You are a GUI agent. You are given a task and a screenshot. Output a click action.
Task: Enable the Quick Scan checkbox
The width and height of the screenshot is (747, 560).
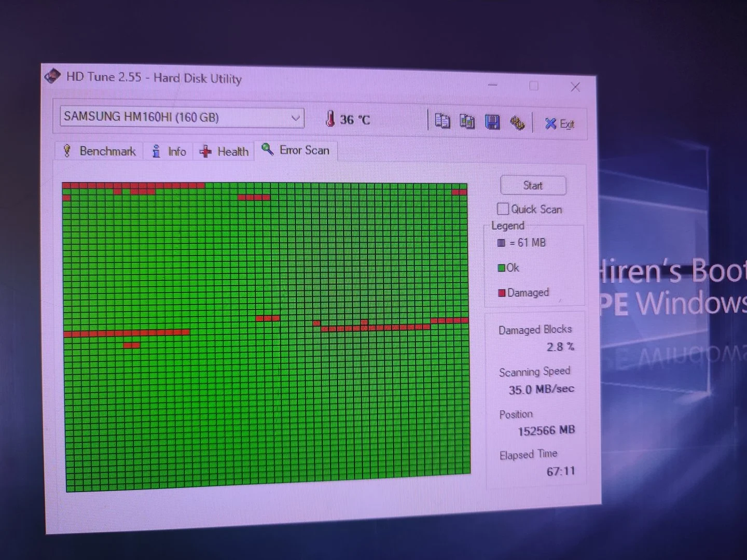[x=503, y=208]
